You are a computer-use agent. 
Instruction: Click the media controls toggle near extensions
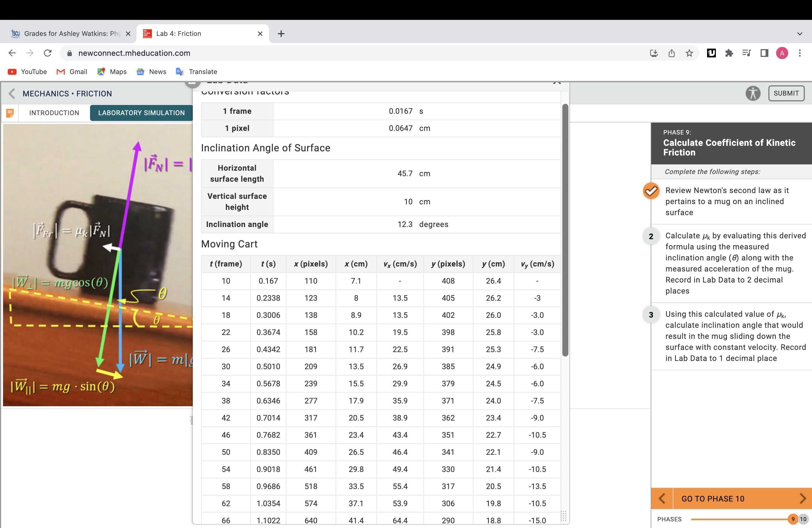[747, 53]
